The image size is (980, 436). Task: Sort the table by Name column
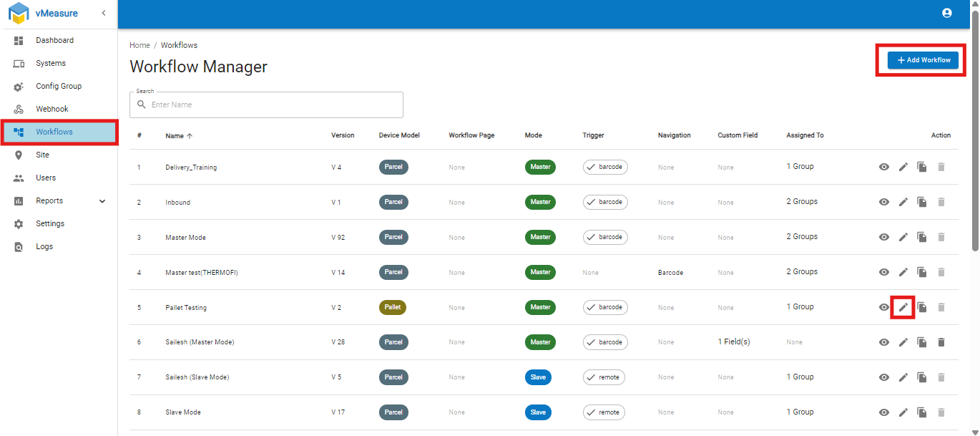click(x=180, y=135)
